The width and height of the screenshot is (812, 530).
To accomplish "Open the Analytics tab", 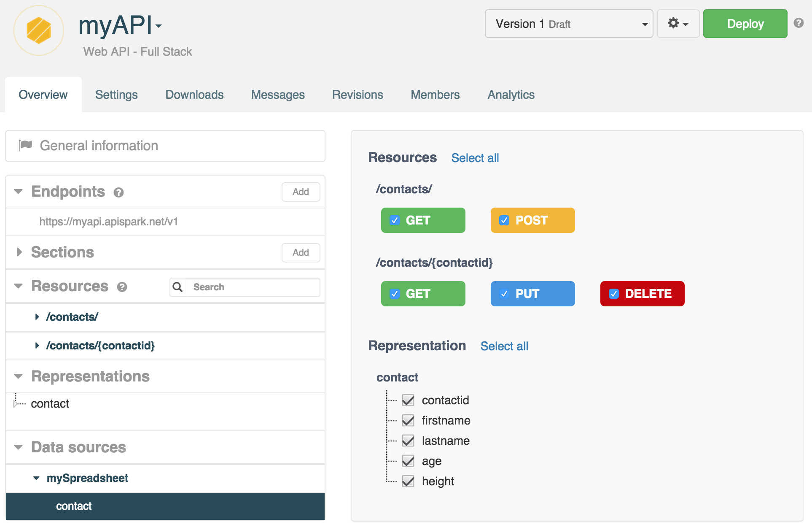I will [x=511, y=95].
